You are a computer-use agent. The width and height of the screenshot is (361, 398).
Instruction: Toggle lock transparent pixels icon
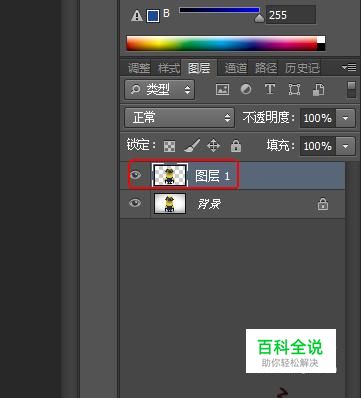pyautogui.click(x=169, y=146)
